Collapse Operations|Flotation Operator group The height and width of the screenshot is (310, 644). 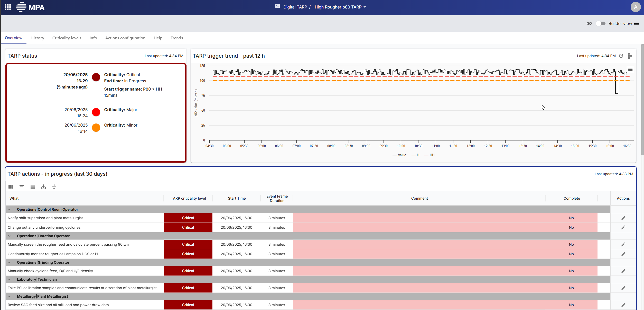(x=9, y=236)
